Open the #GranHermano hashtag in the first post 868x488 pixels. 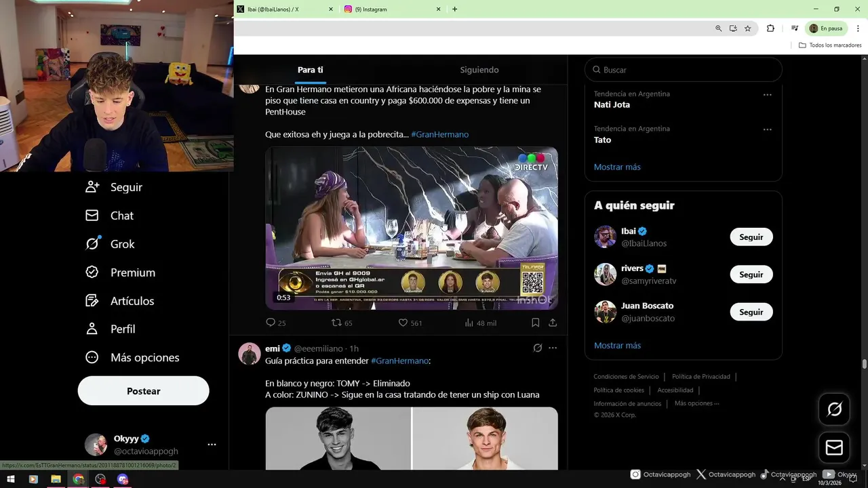tap(439, 134)
